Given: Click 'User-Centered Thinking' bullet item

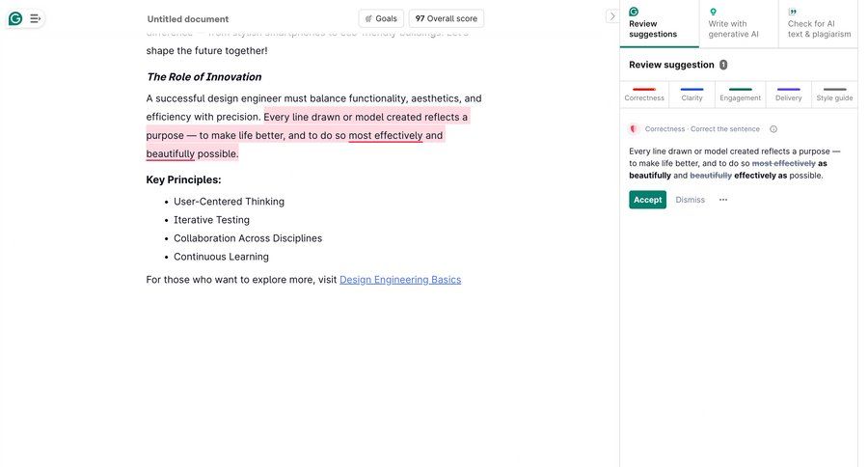Looking at the screenshot, I should click(x=230, y=202).
